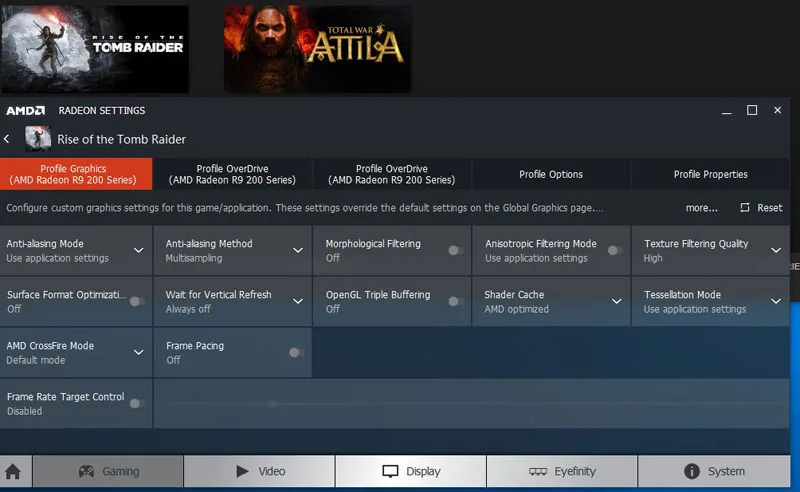Select the Total War Attila game thumbnail
800x492 pixels.
[317, 48]
